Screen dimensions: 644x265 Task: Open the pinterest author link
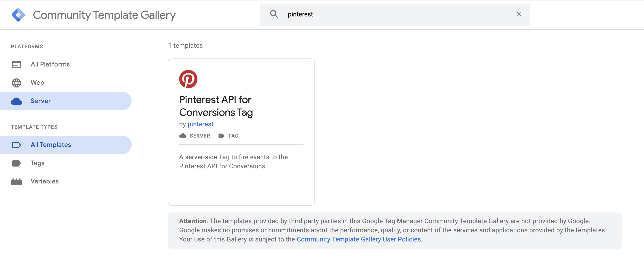(200, 124)
